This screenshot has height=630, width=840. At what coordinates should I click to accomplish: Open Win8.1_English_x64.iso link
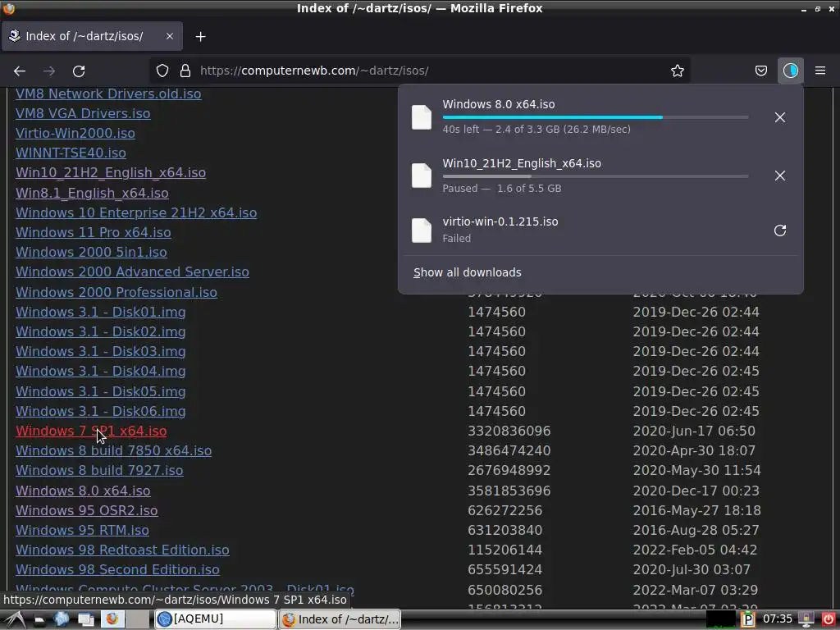coord(92,193)
